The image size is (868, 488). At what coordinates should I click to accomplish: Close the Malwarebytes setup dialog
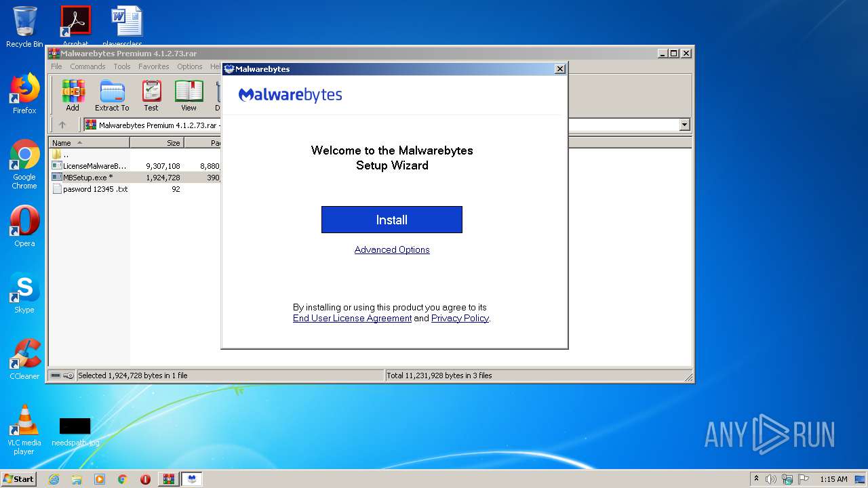tap(559, 68)
